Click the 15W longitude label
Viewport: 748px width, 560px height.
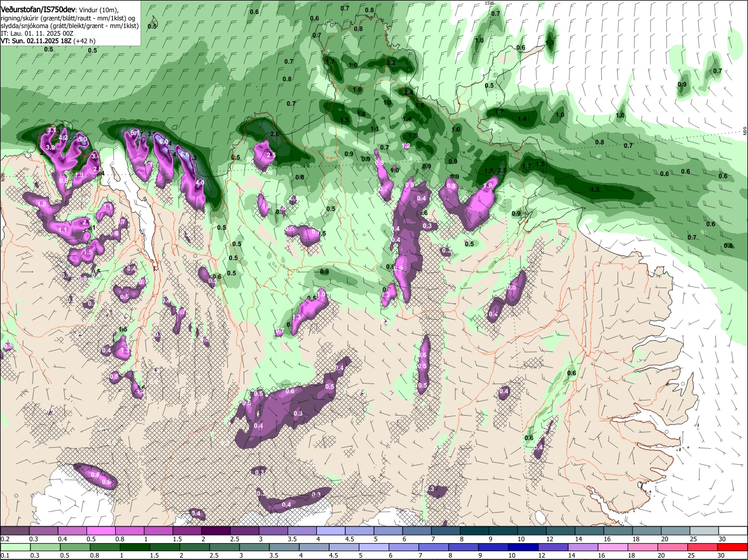coord(489,3)
